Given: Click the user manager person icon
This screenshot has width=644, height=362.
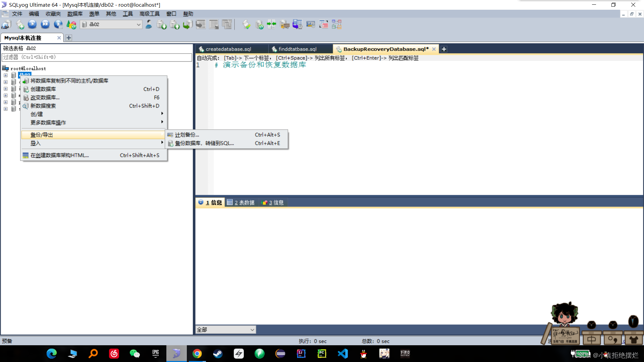Looking at the screenshot, I should click(149, 24).
